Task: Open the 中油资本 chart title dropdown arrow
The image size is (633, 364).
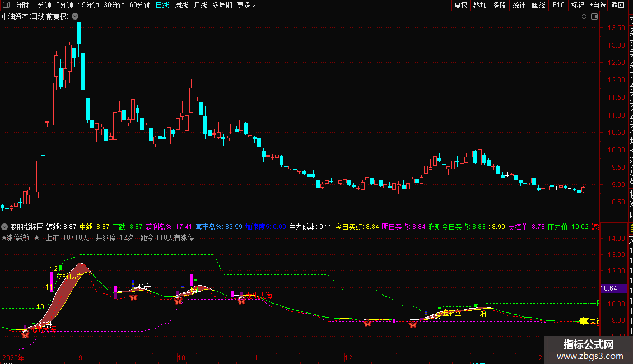Action: (75, 17)
